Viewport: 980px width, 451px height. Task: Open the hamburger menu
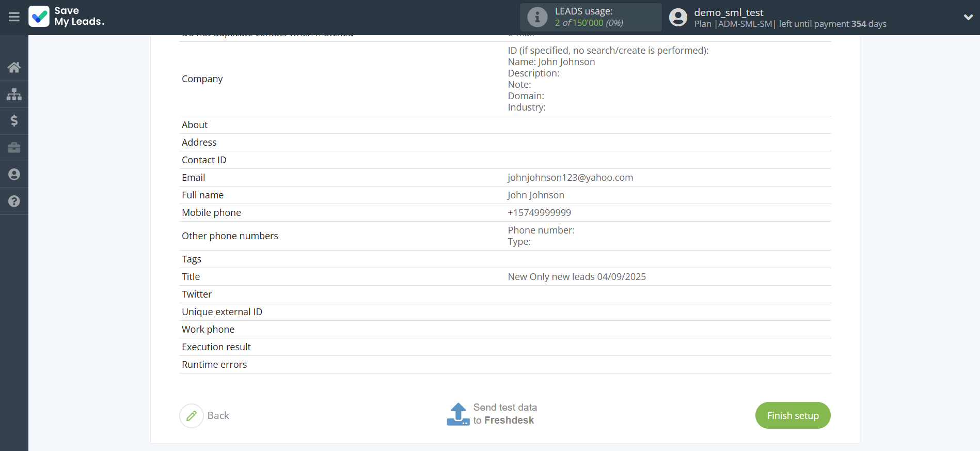point(14,17)
